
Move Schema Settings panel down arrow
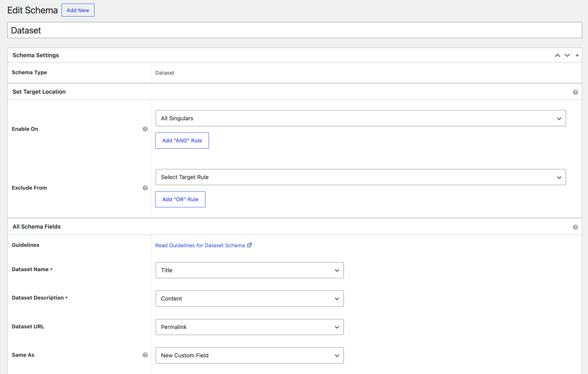[x=567, y=55]
